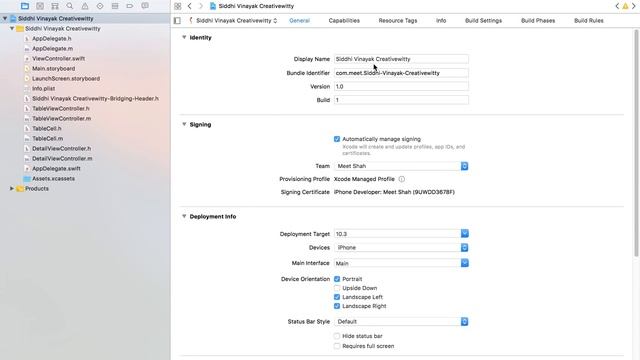Switch to the Resource Tags tab
640x360 pixels.
398,20
